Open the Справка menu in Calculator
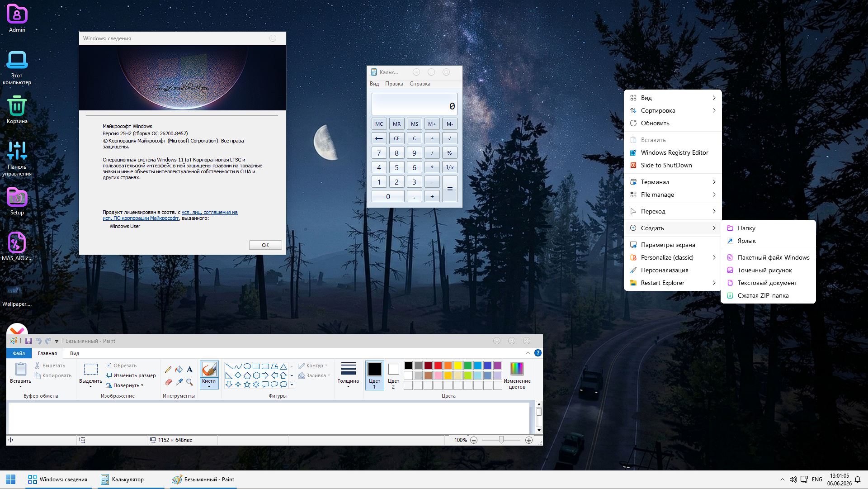Viewport: 868px width, 489px height. point(420,84)
